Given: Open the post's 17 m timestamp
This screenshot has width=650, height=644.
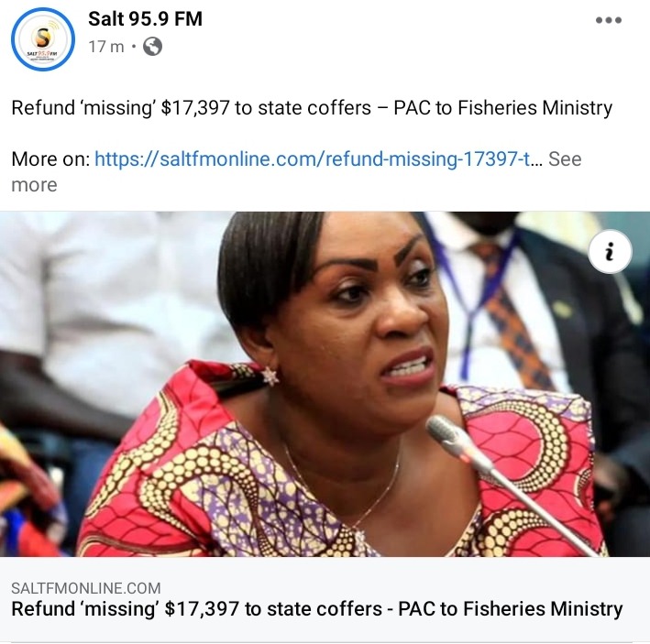Looking at the screenshot, I should pos(106,47).
